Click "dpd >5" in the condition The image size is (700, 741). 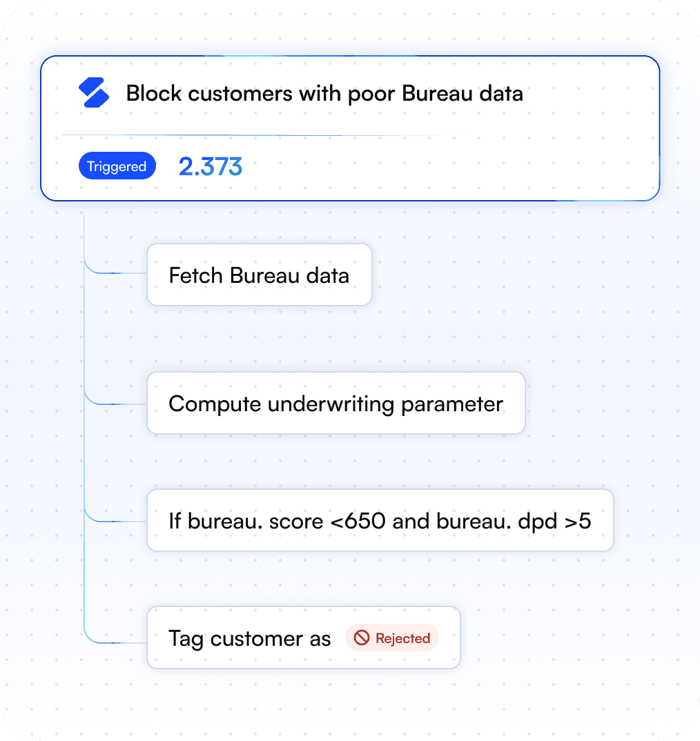(554, 521)
